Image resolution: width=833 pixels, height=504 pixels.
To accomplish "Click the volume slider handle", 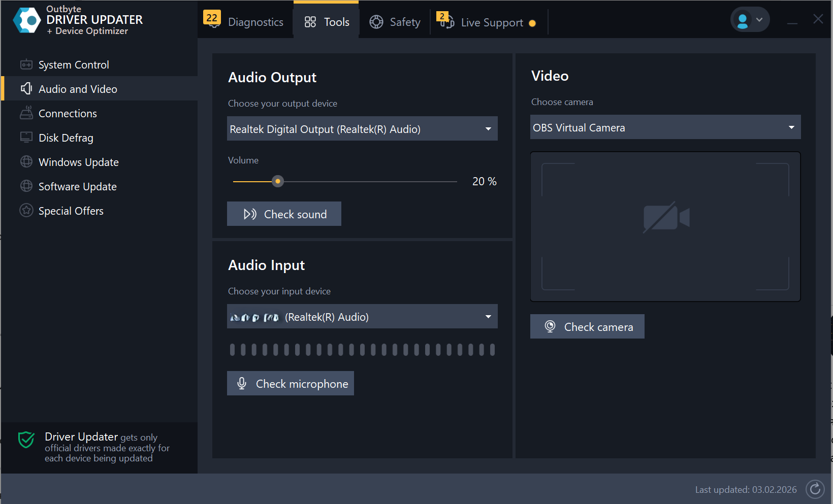I will (278, 181).
